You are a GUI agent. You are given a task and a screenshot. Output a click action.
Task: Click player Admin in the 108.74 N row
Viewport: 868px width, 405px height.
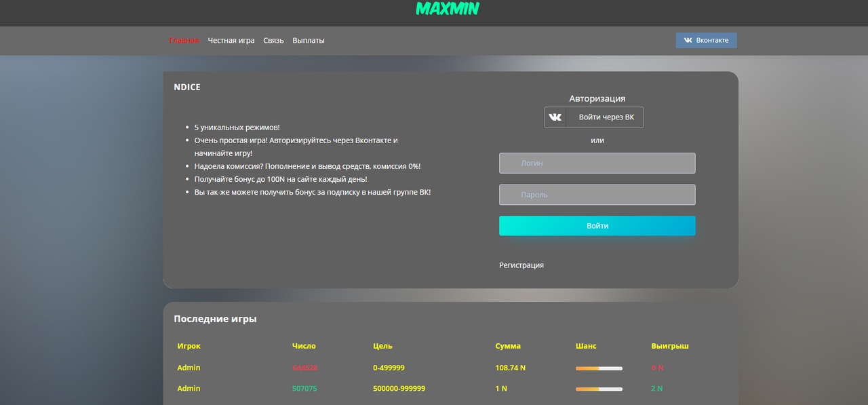189,368
